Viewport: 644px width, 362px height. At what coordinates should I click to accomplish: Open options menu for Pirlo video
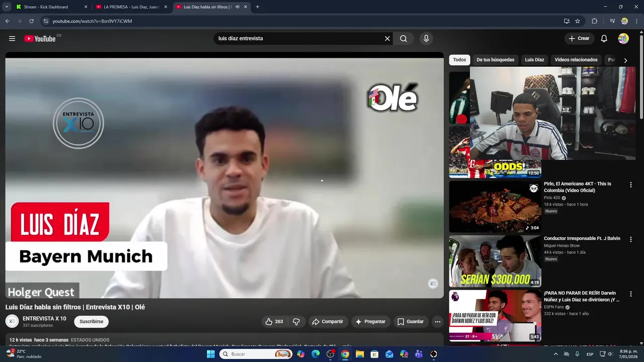[630, 185]
